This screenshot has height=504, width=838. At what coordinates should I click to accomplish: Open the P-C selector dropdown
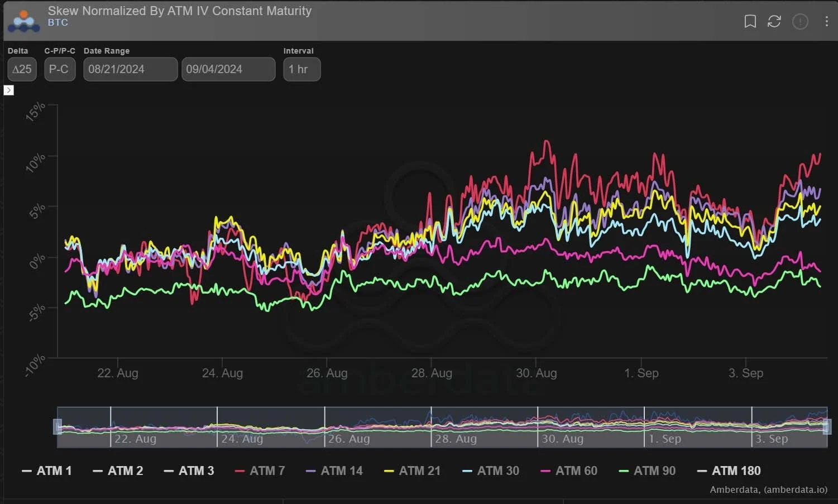[x=60, y=69]
